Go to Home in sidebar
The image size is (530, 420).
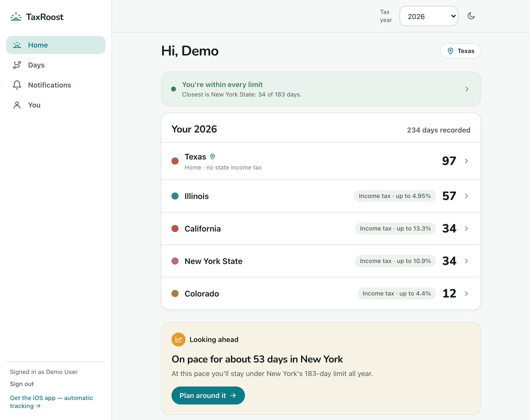tap(56, 45)
